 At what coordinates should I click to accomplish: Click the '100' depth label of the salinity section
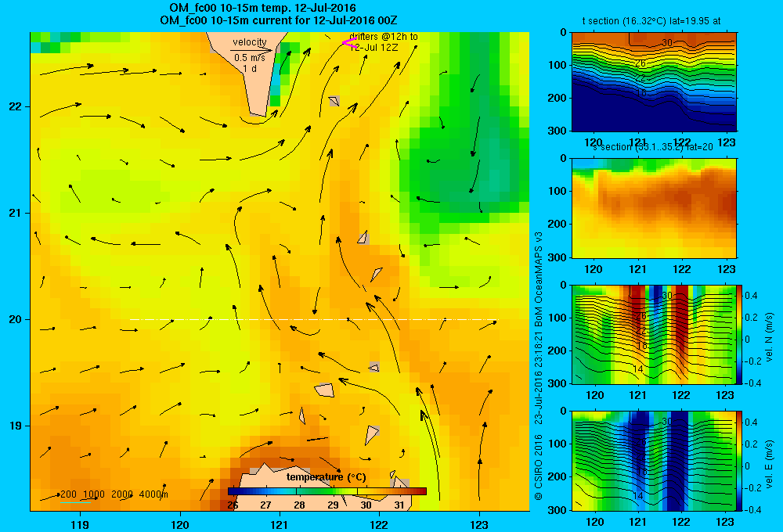557,191
